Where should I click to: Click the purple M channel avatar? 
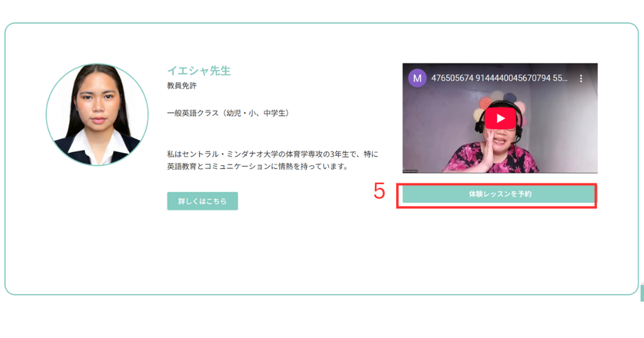coord(418,79)
